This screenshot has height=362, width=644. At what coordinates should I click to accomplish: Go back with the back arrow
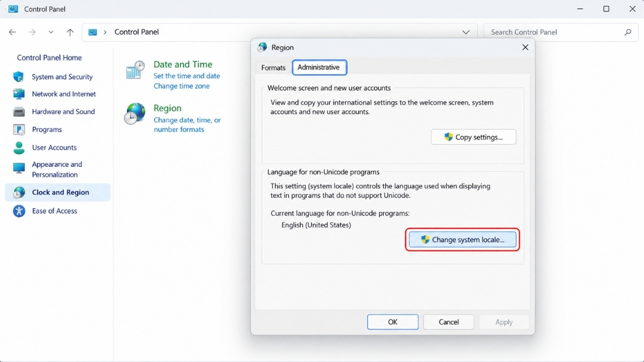click(12, 32)
